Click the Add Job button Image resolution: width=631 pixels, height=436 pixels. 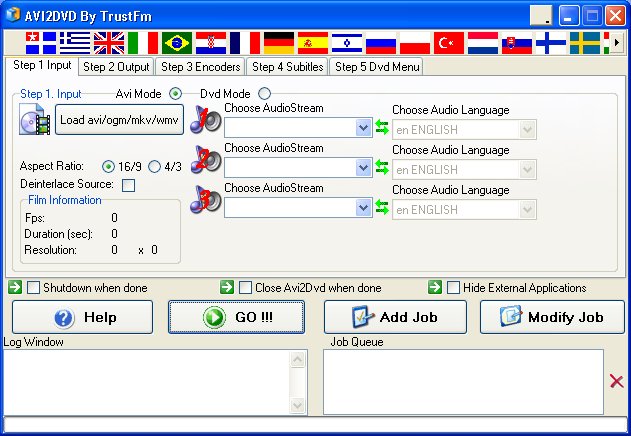pyautogui.click(x=395, y=317)
